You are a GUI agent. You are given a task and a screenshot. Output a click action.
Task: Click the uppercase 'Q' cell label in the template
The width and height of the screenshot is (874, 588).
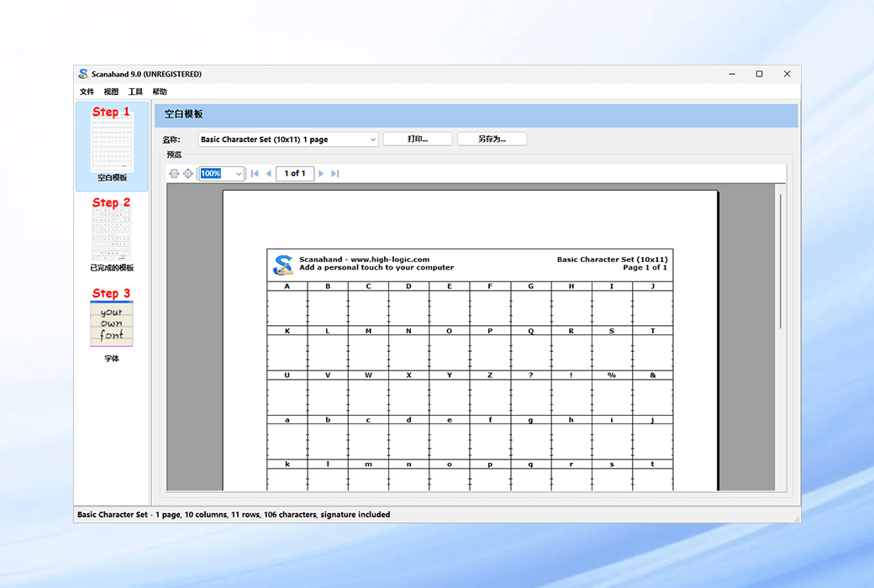(x=530, y=331)
